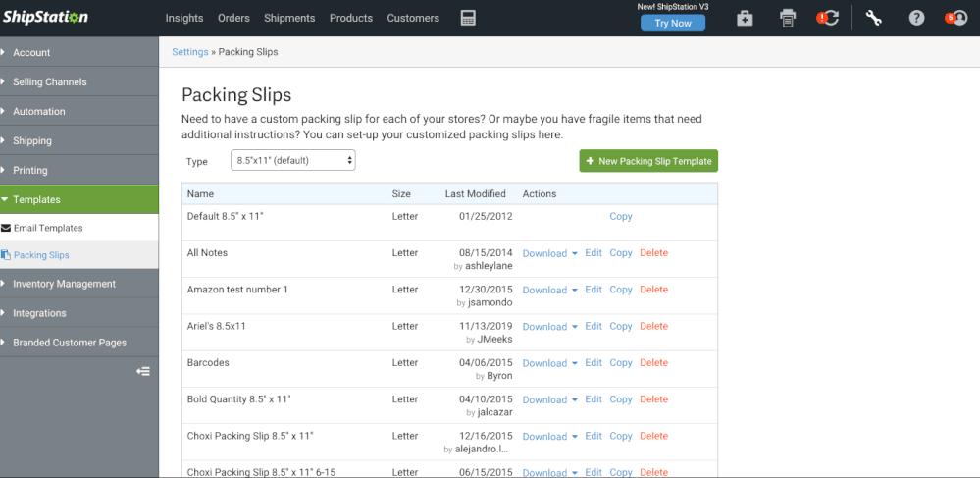Select Email Templates in sidebar
The image size is (980, 478).
48,228
